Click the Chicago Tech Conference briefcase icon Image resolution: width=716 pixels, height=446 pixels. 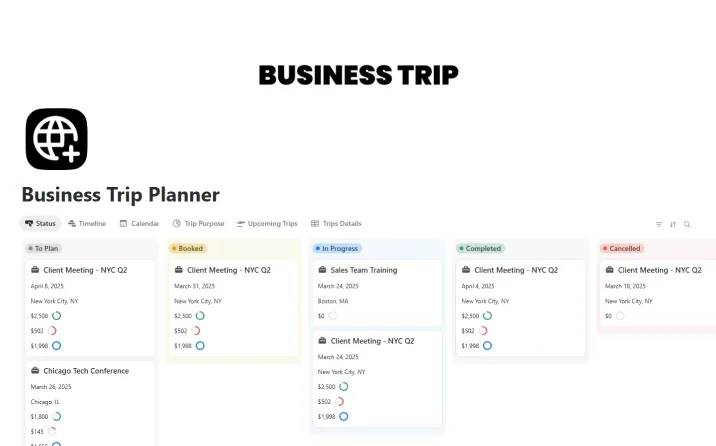[x=34, y=371]
